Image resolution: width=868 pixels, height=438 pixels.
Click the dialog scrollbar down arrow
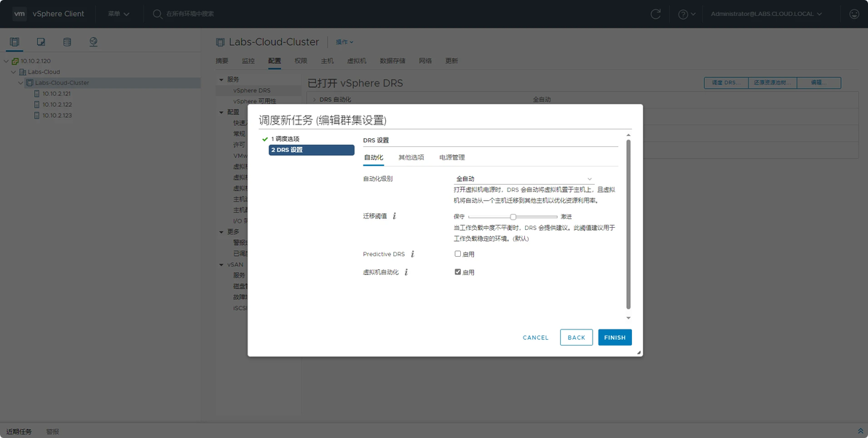[x=628, y=318]
